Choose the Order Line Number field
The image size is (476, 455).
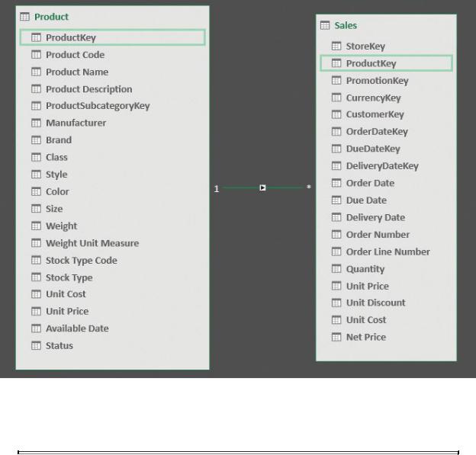[x=388, y=252]
